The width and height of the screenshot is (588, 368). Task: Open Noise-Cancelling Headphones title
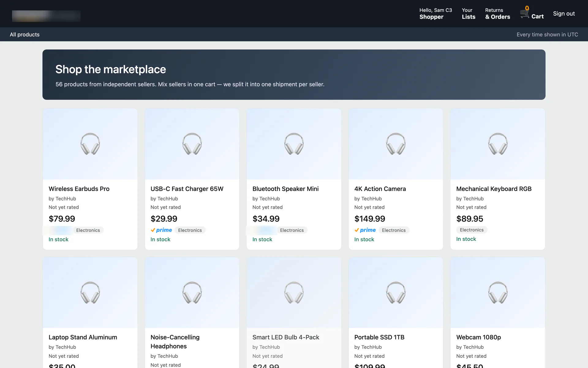(x=175, y=342)
